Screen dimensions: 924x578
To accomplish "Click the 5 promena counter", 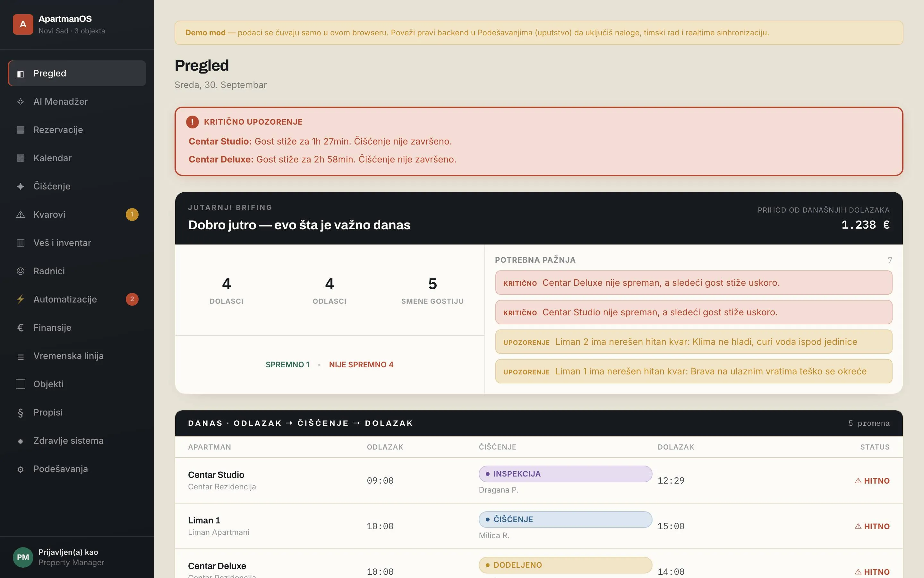I will (x=869, y=423).
